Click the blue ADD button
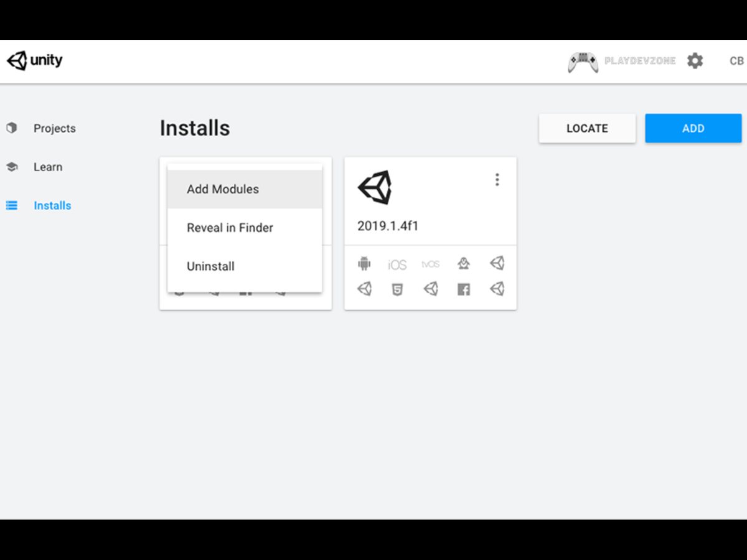The image size is (747, 560). (693, 128)
